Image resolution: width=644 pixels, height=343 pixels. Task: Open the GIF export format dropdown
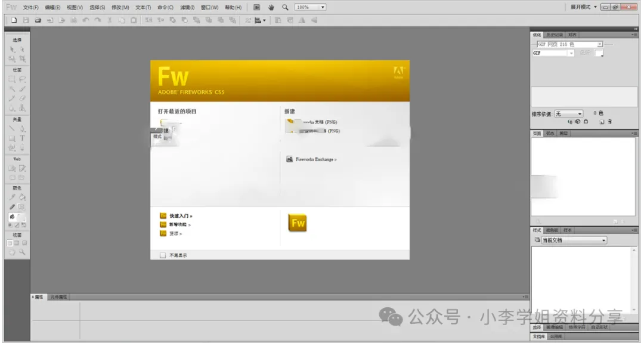(553, 53)
